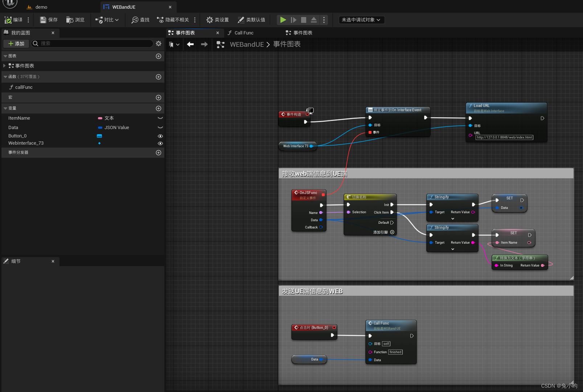Viewport: 583px width, 392px height.
Task: Open Class Defaults (类默认值)
Action: (251, 20)
